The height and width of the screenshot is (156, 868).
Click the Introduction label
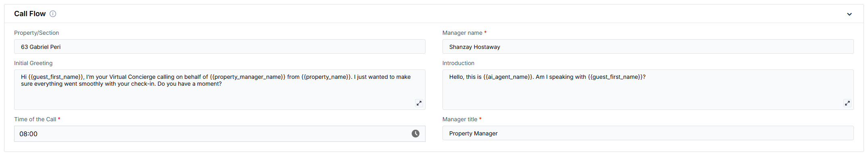tap(458, 63)
